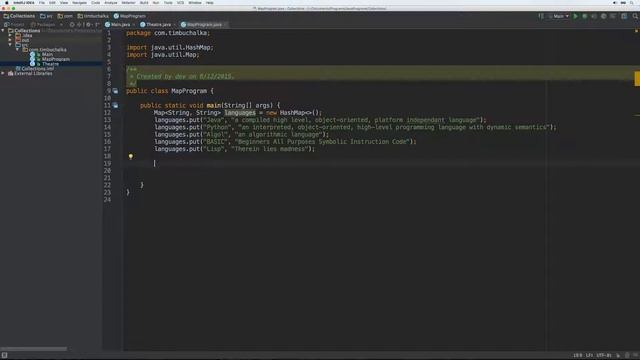640x360 pixels.
Task: Open the Analyze menu
Action: [111, 2]
